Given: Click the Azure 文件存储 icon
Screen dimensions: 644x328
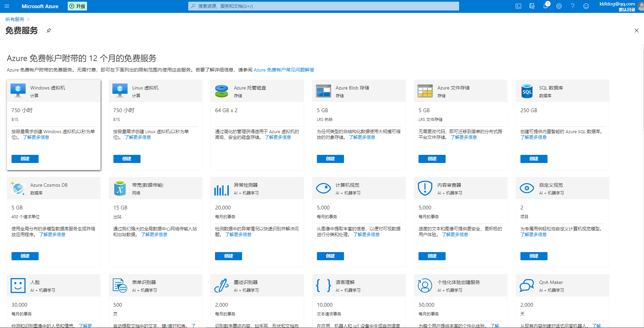Looking at the screenshot, I should click(x=425, y=91).
